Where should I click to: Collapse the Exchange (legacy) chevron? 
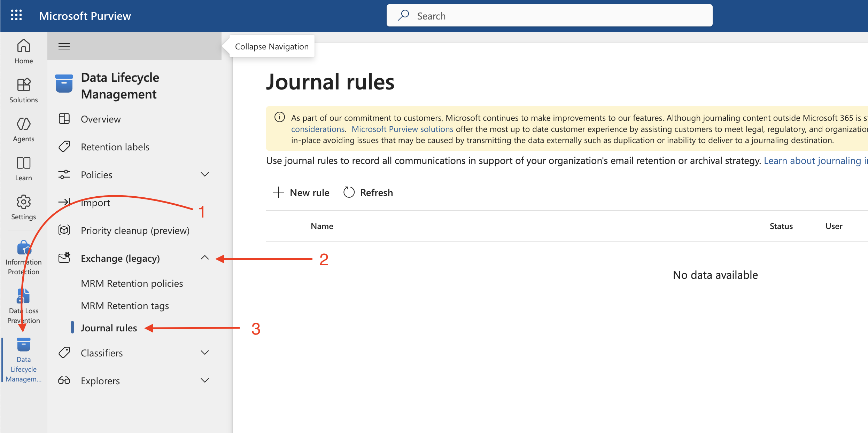pos(205,258)
